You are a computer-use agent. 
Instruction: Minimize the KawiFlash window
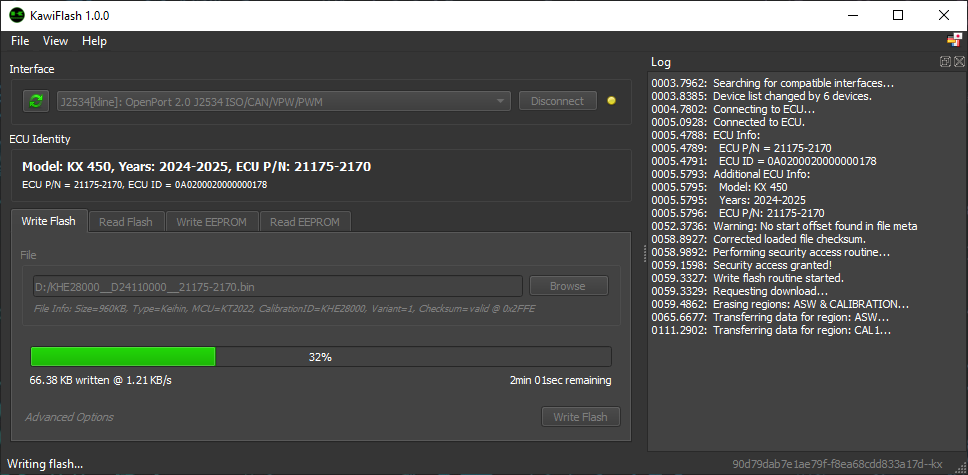pyautogui.click(x=853, y=15)
